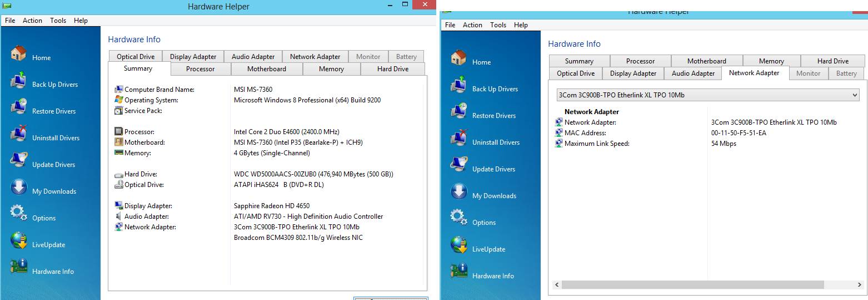Viewport: 868px width, 300px height.
Task: Switch to Motherboard tab in left window
Action: (267, 69)
